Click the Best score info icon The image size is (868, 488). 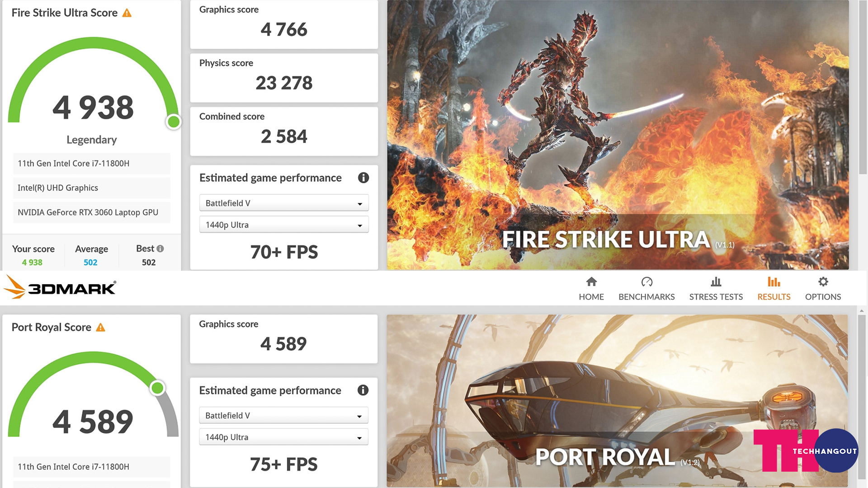click(x=160, y=249)
